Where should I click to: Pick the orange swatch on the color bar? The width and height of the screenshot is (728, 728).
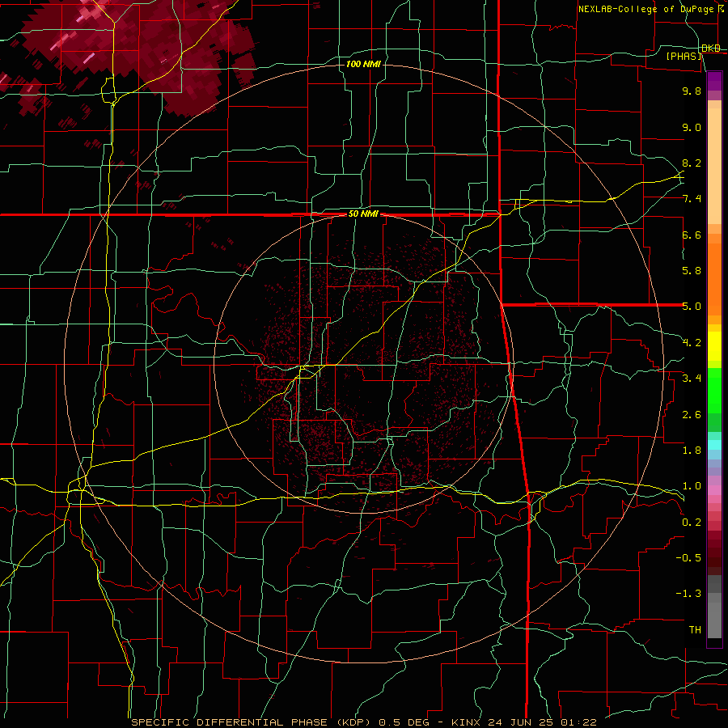tap(714, 278)
